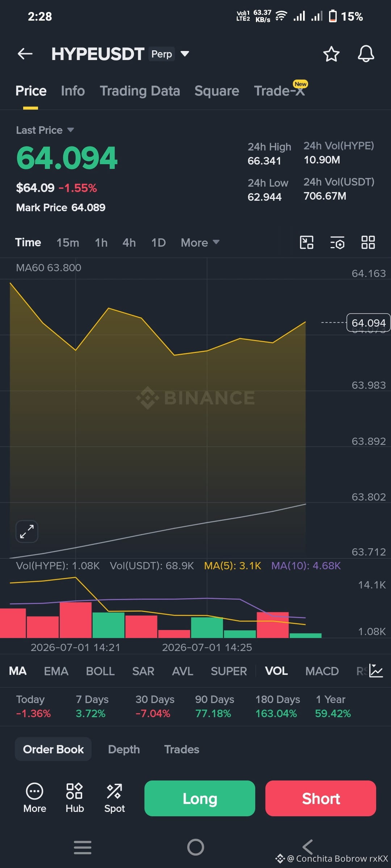Toggle the SUPER indicator
The height and width of the screenshot is (868, 391).
(229, 671)
